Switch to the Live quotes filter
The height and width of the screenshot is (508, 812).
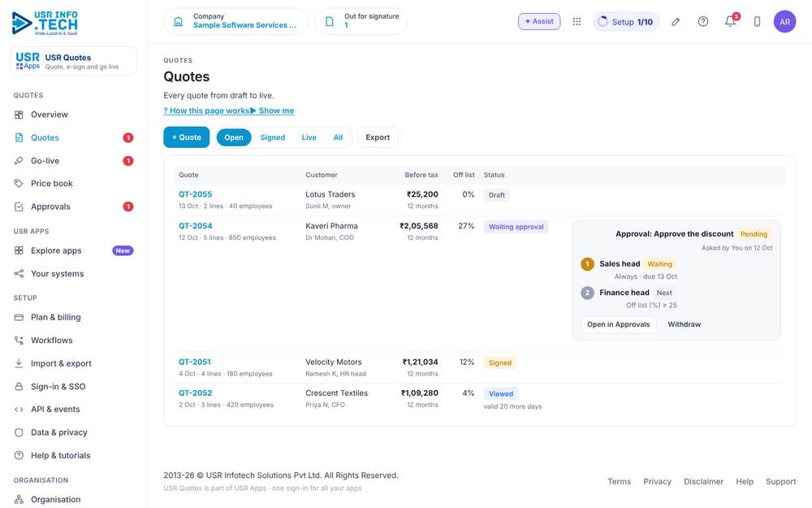(309, 137)
